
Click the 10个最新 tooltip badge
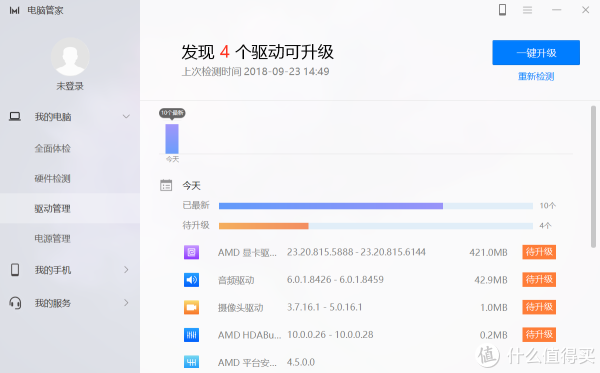(x=172, y=113)
